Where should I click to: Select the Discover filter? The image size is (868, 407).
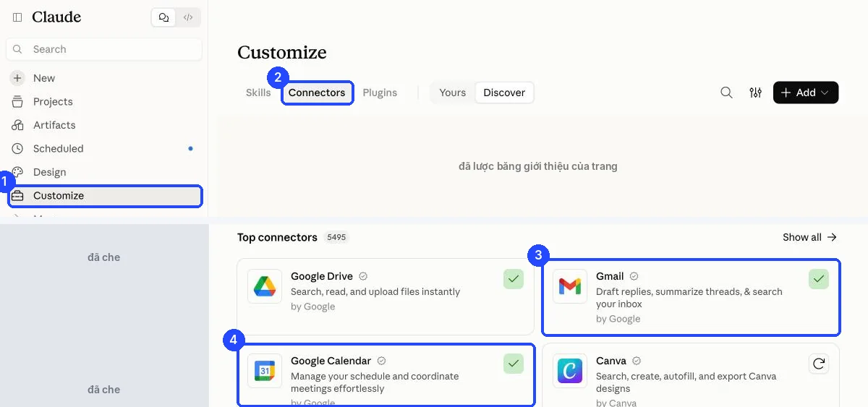point(504,93)
